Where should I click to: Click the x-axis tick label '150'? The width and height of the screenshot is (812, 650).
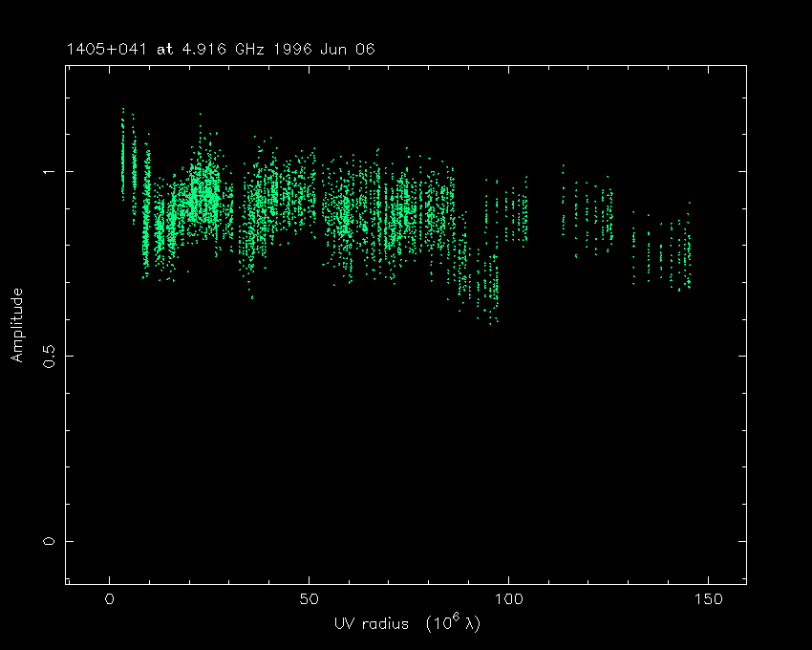coord(708,599)
